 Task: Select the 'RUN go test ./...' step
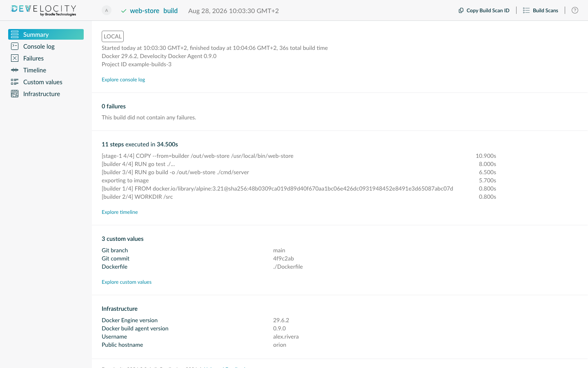(x=299, y=164)
